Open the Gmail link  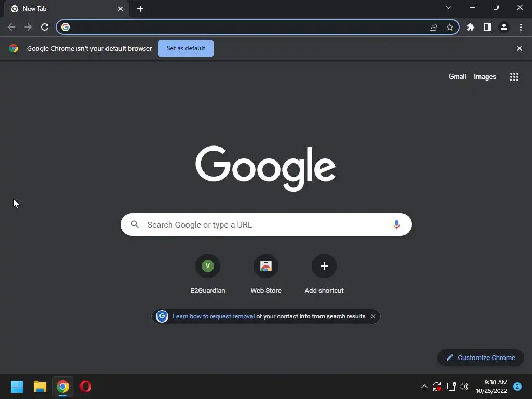point(457,77)
